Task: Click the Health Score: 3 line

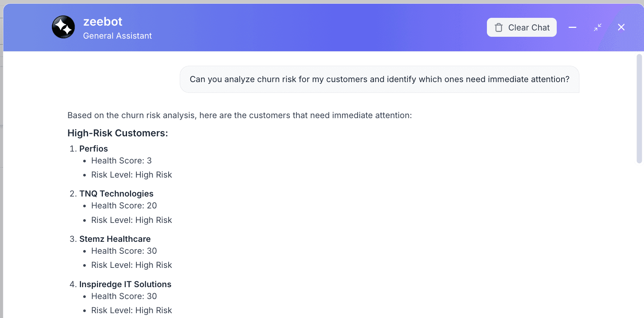Action: (121, 160)
